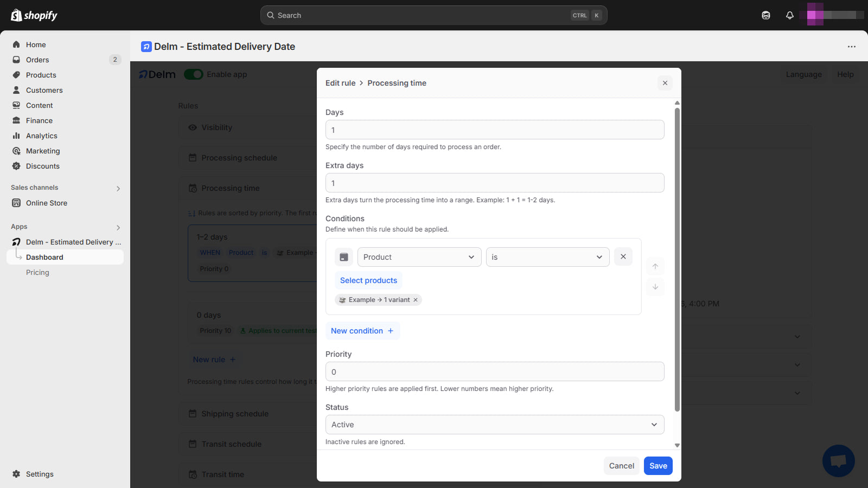This screenshot has height=488, width=868.
Task: Open the live chat bubble
Action: coord(839,461)
